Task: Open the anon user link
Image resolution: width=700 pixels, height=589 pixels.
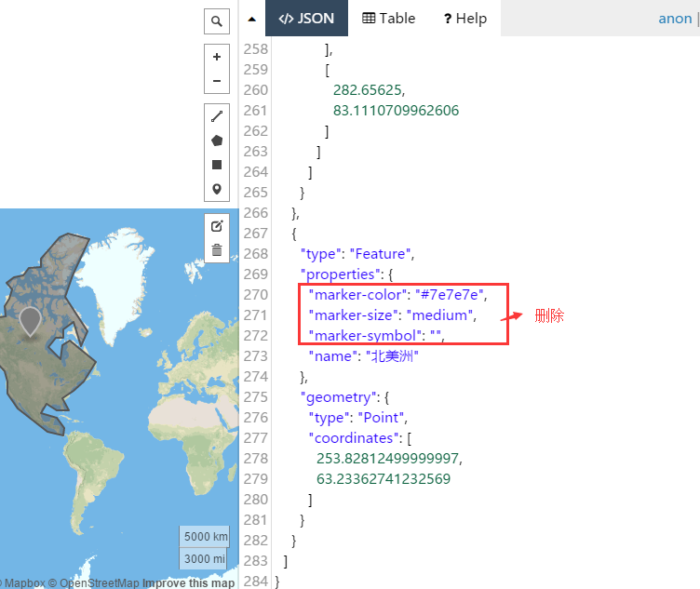Action: click(x=675, y=19)
